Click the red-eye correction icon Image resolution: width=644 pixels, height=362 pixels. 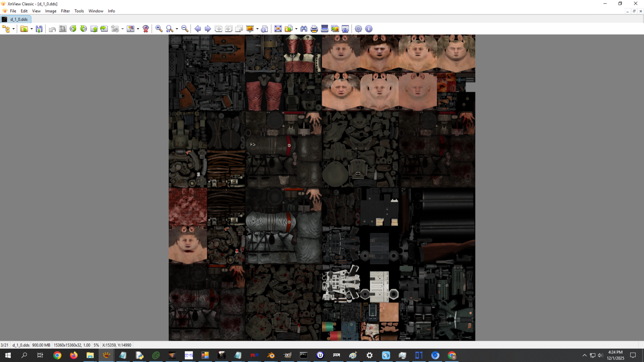[146, 29]
